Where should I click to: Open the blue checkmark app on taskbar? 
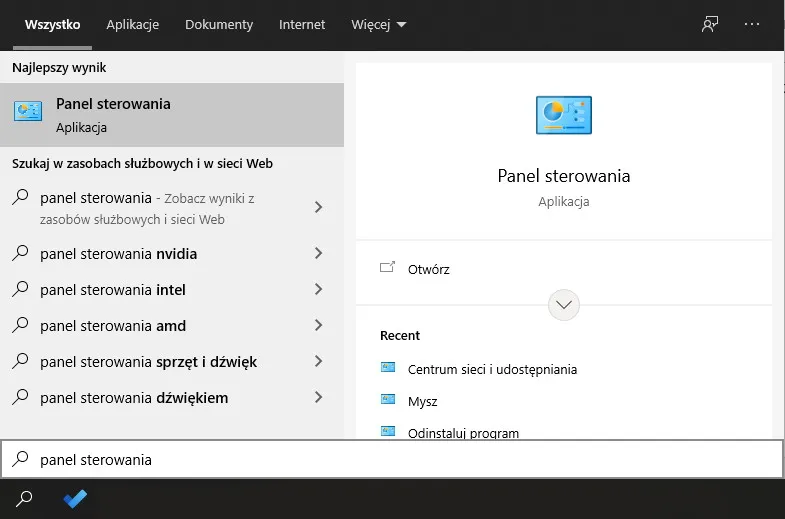pos(75,498)
